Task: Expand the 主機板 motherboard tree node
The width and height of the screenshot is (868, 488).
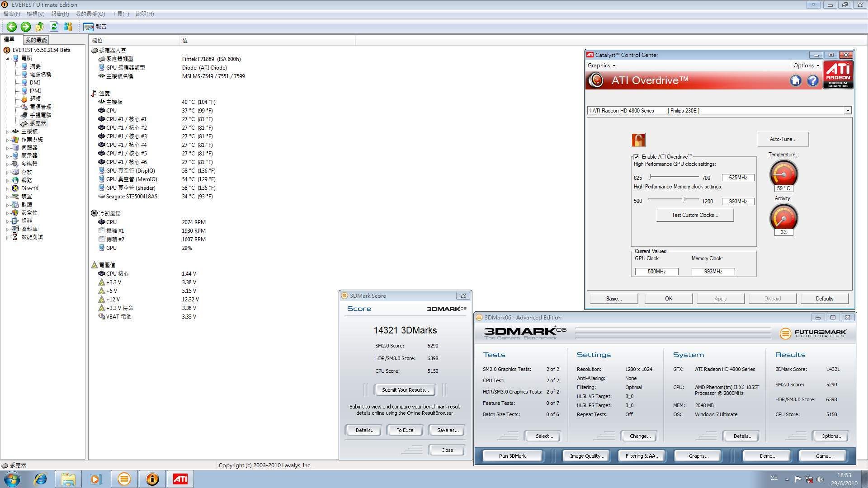Action: [8, 131]
